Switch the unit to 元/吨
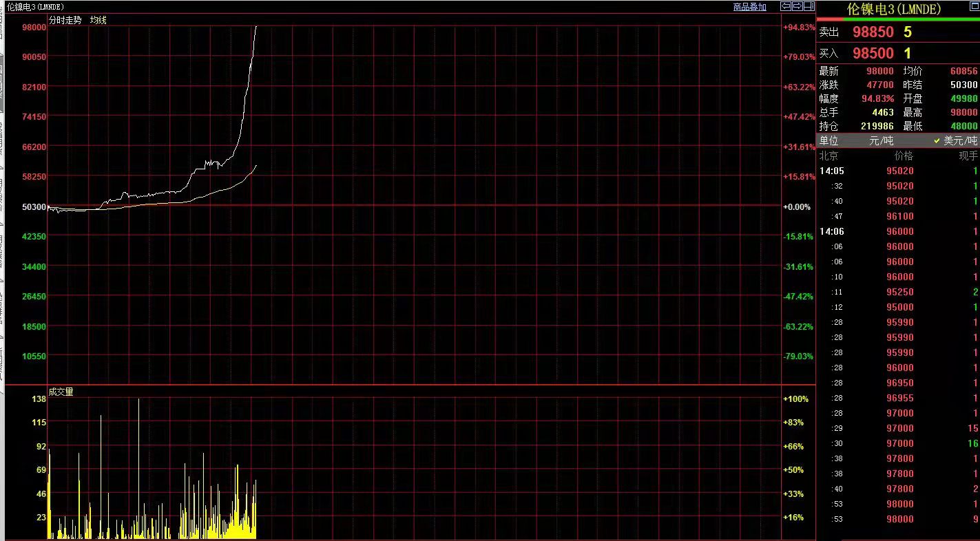 881,140
